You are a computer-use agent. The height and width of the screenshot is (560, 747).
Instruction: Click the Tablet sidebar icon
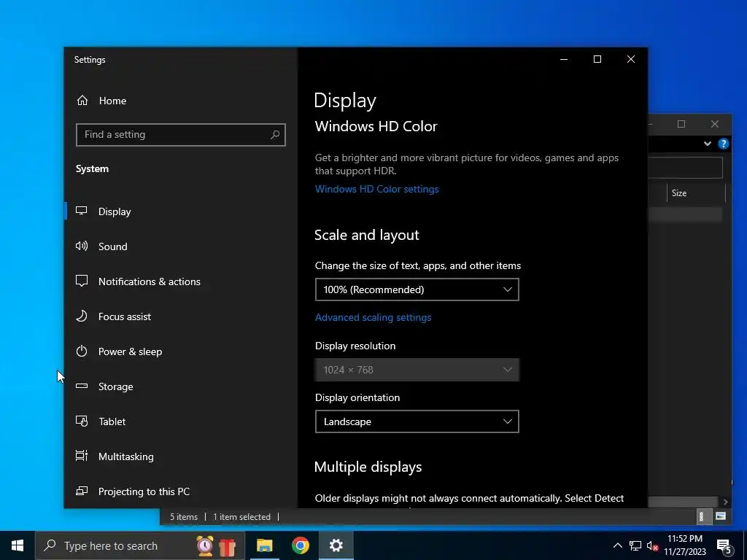coord(82,421)
